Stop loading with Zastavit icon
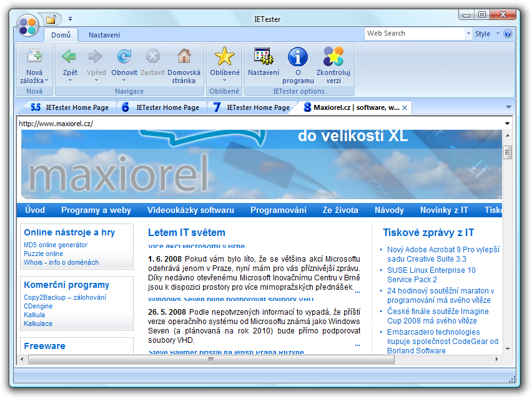The image size is (532, 399). (x=153, y=56)
